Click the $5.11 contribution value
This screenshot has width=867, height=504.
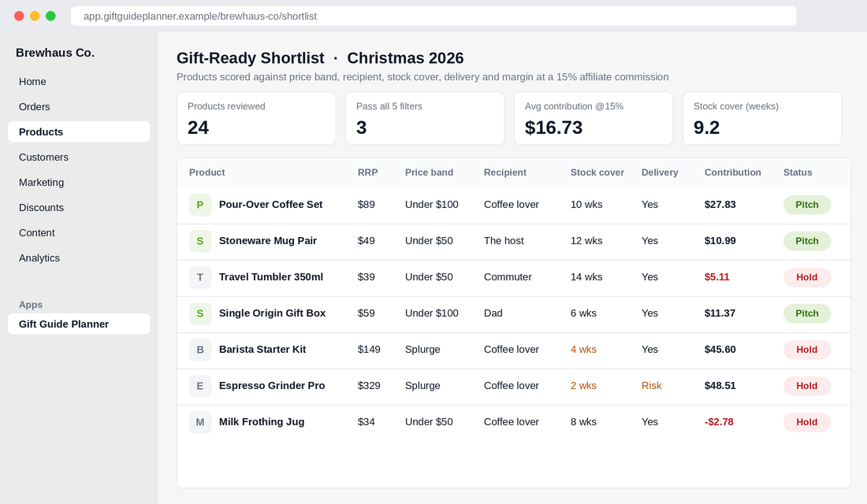coord(716,277)
